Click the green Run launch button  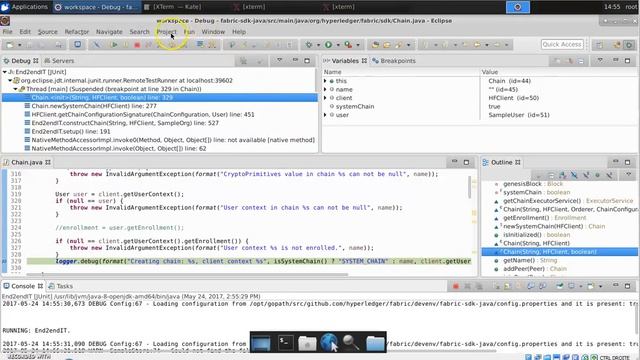[329, 44]
